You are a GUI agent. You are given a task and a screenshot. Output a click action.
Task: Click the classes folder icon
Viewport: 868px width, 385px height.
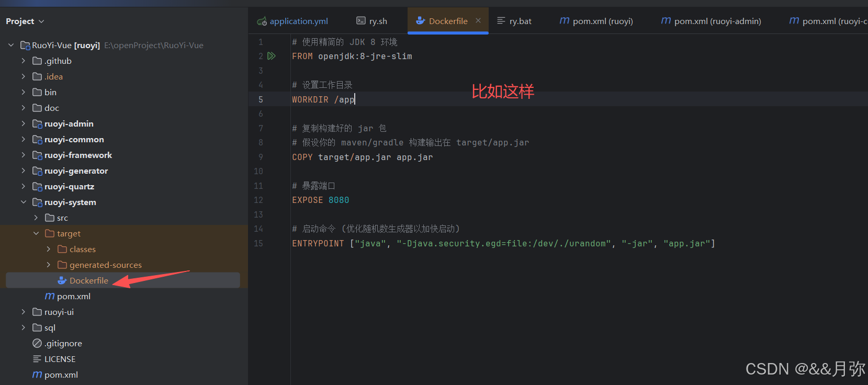tap(62, 249)
